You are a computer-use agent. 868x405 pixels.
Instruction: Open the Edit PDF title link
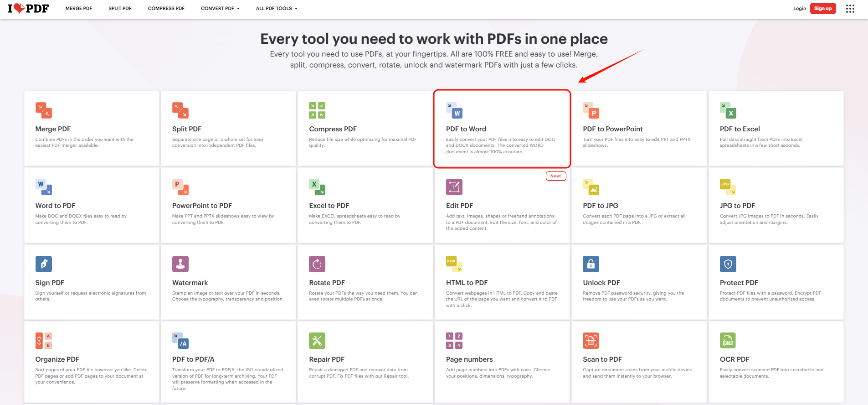pos(460,206)
